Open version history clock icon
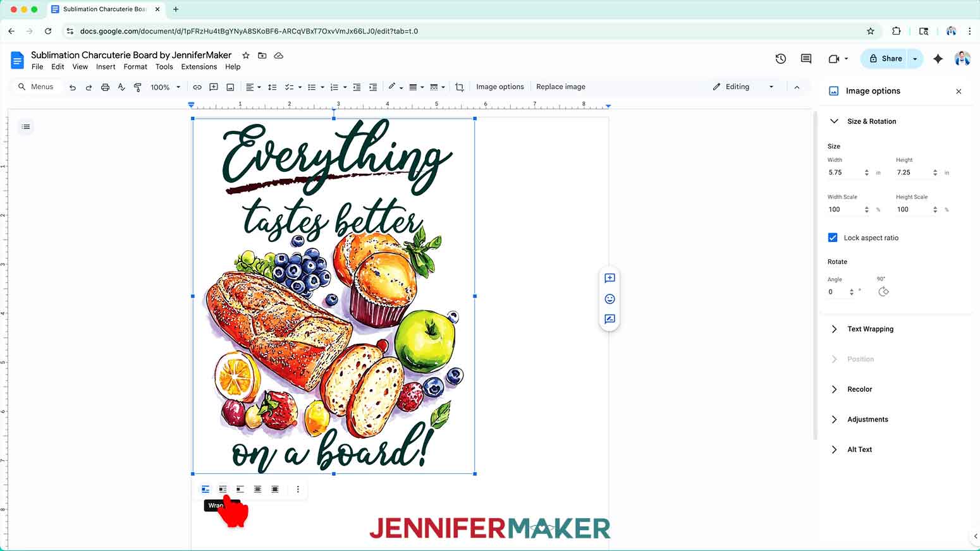This screenshot has height=551, width=980. point(781,59)
